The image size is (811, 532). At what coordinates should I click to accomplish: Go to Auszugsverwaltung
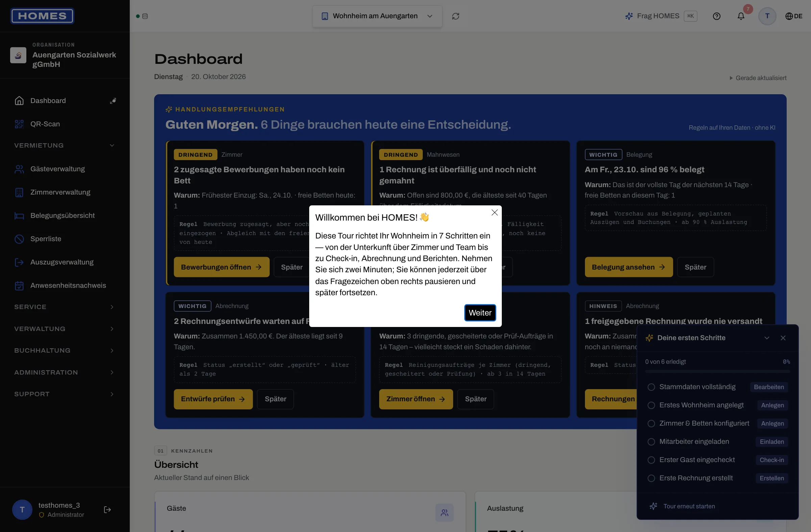65,262
